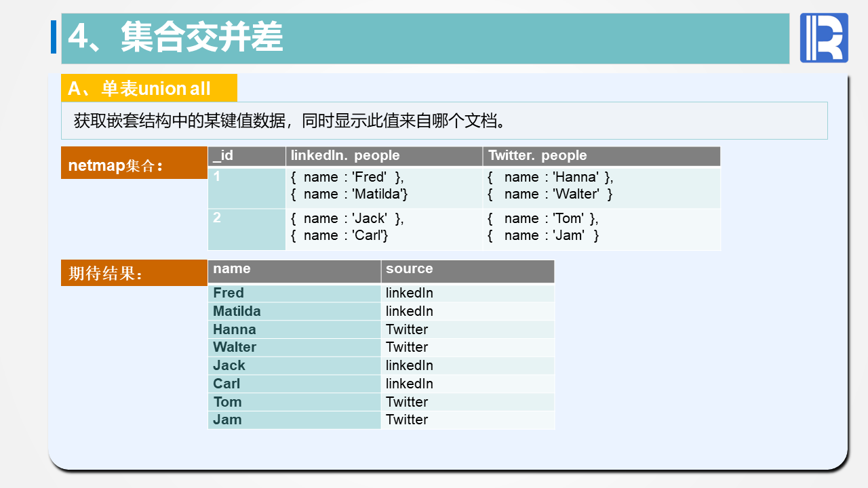
Task: Select the bold 'Fred' cell in result table
Action: (x=294, y=293)
